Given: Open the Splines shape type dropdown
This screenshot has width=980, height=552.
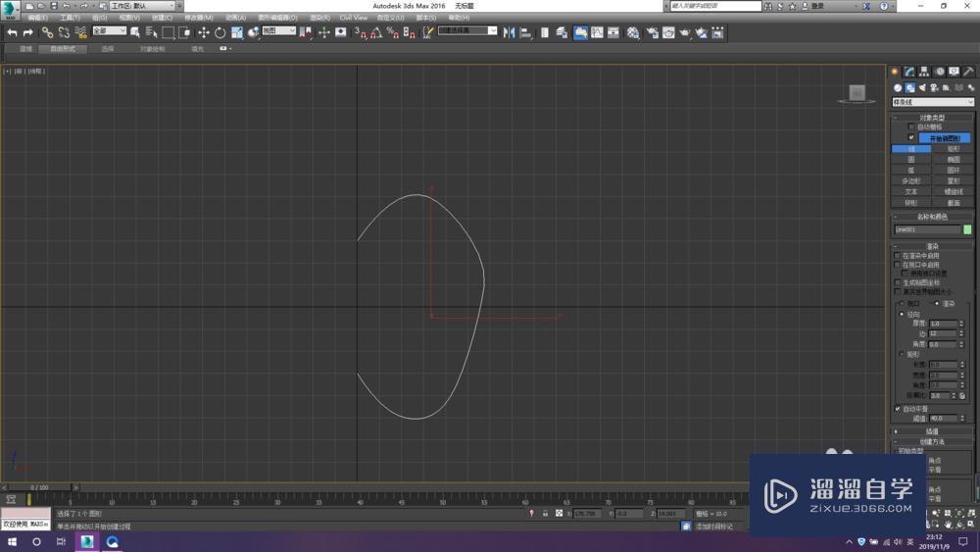Looking at the screenshot, I should 933,102.
